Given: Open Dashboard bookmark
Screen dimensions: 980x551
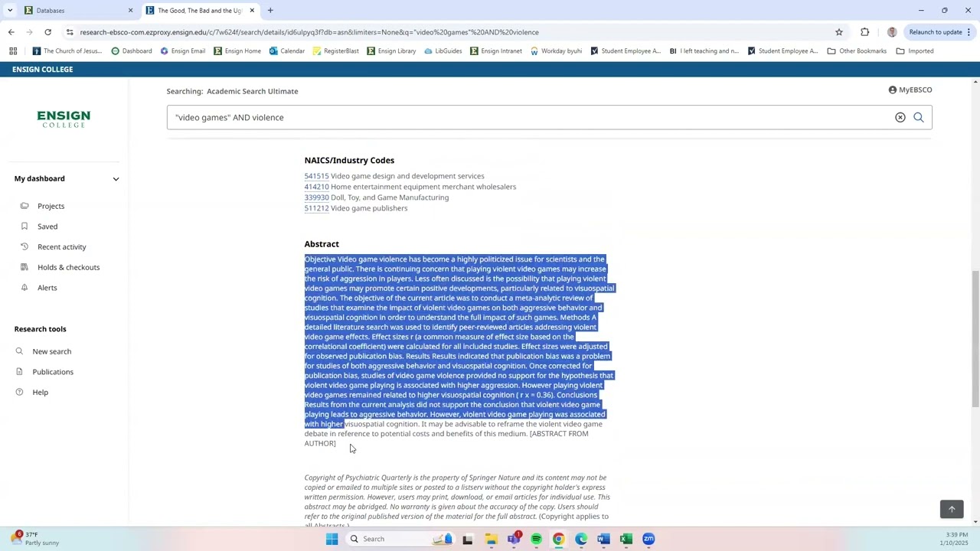Looking at the screenshot, I should click(x=131, y=51).
